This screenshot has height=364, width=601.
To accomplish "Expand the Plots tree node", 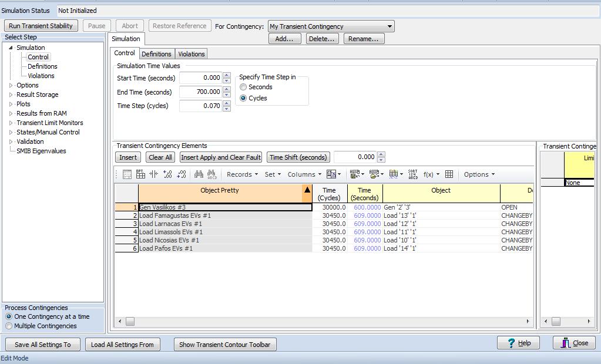I will click(x=11, y=105).
